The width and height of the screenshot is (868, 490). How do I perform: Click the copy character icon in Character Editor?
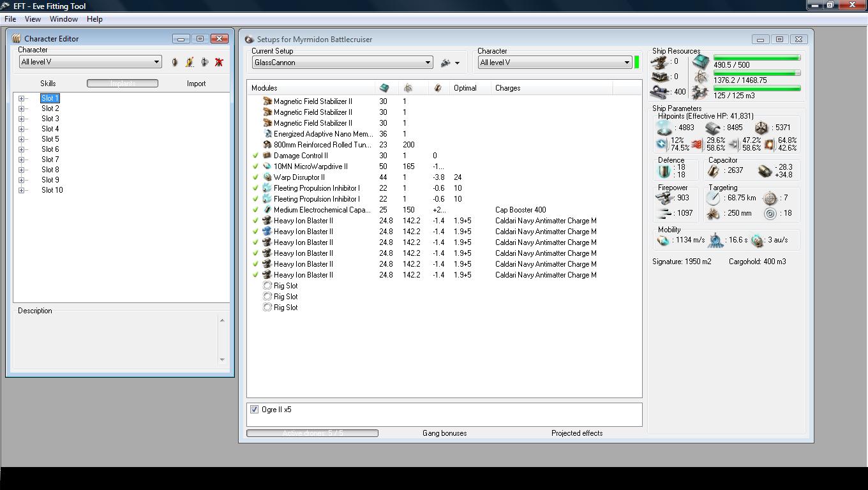(x=204, y=62)
